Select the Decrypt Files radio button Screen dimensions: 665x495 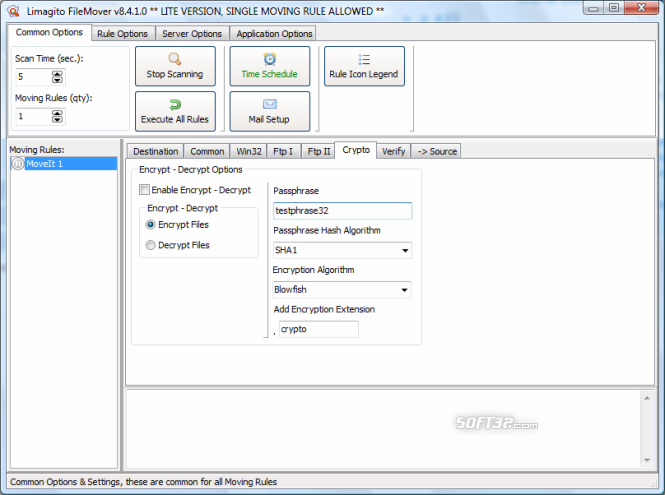[x=150, y=245]
